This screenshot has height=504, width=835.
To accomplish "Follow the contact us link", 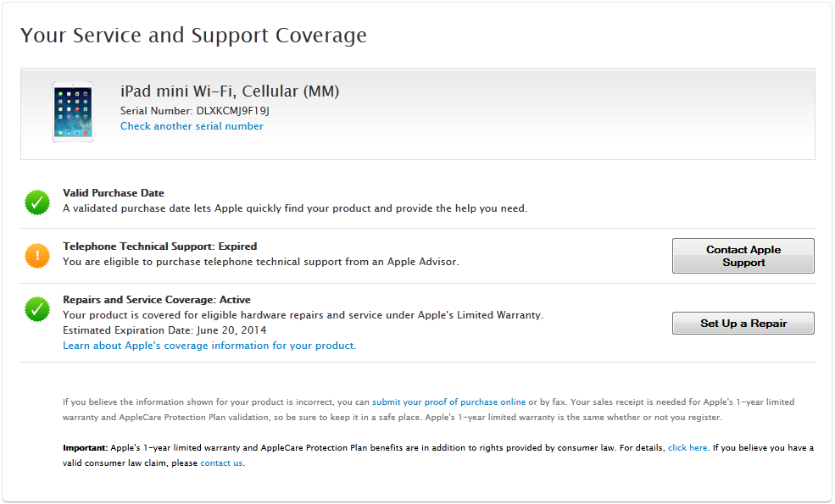I will point(221,463).
